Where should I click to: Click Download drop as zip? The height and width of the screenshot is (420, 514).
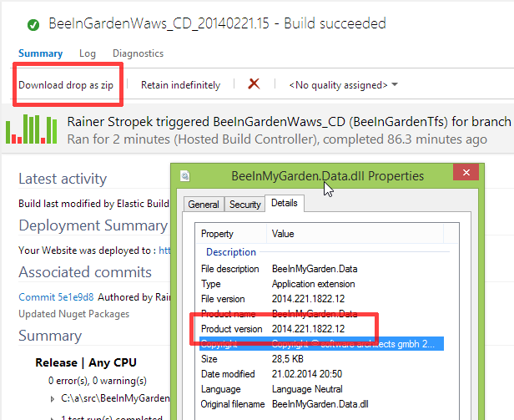click(x=66, y=85)
